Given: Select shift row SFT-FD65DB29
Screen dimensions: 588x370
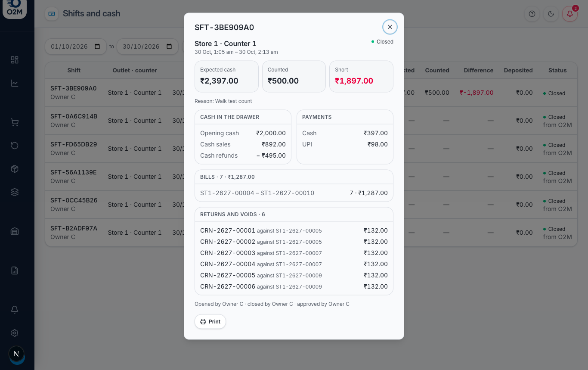Looking at the screenshot, I should (311, 149).
